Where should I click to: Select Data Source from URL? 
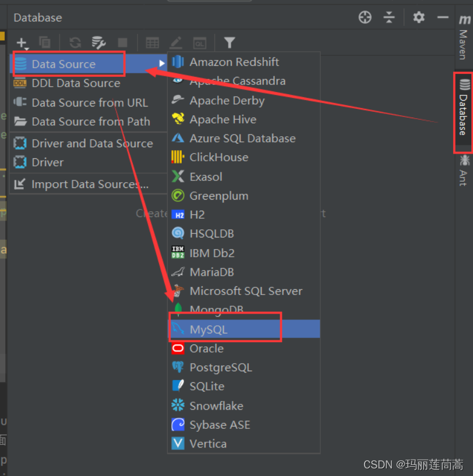89,102
